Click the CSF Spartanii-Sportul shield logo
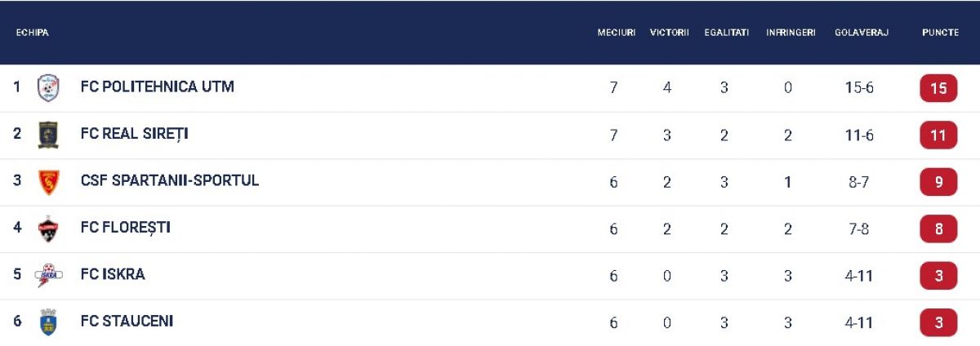This screenshot has height=346, width=980. pos(48,181)
